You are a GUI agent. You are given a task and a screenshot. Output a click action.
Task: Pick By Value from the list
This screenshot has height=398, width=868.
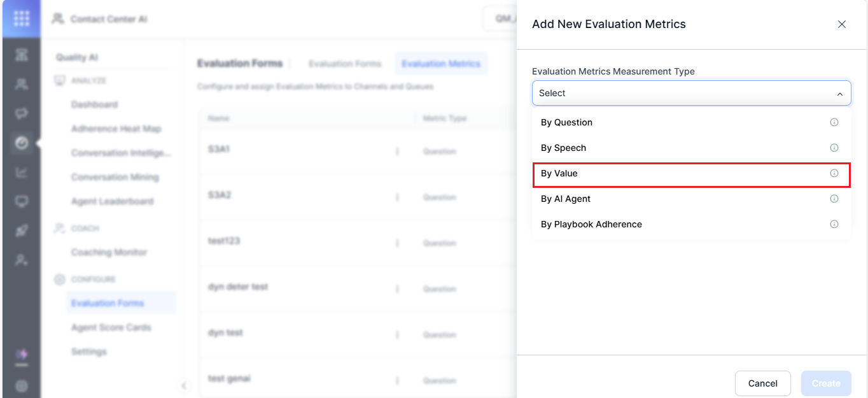(559, 173)
